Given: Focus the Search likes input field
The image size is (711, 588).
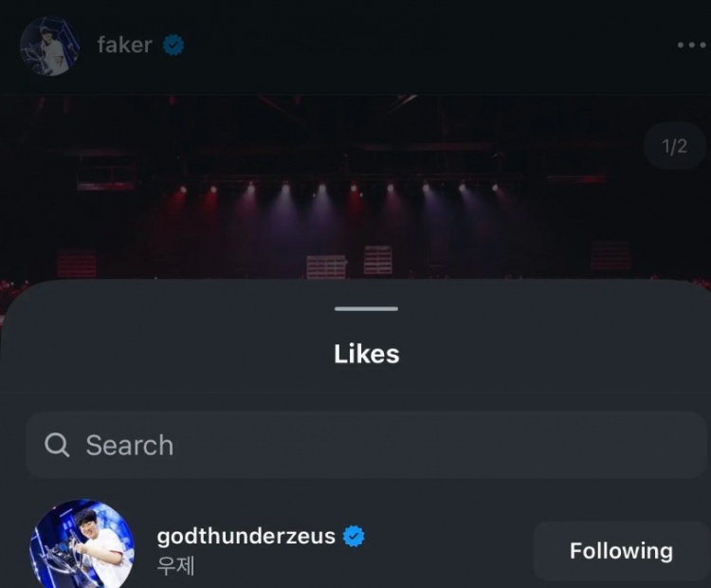Looking at the screenshot, I should 366,445.
